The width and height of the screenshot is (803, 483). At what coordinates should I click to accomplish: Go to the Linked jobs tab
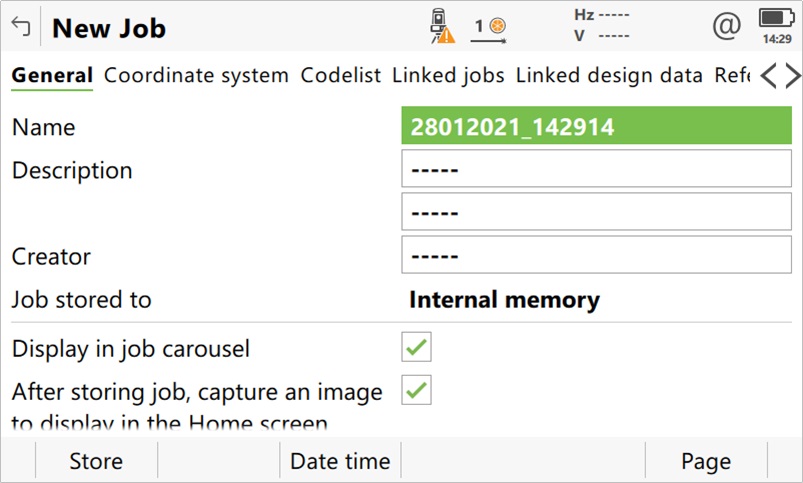(448, 75)
